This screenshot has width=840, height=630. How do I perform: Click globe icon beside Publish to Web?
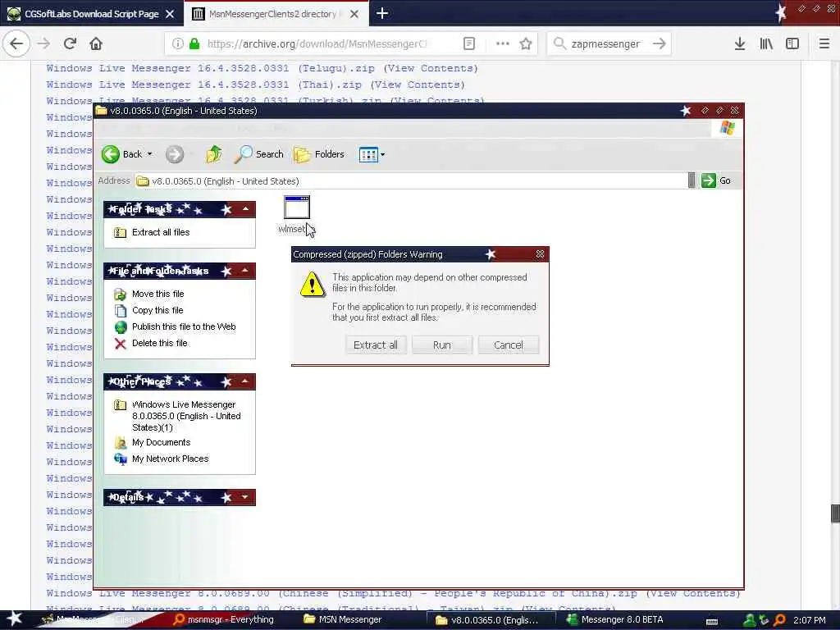[x=121, y=326]
